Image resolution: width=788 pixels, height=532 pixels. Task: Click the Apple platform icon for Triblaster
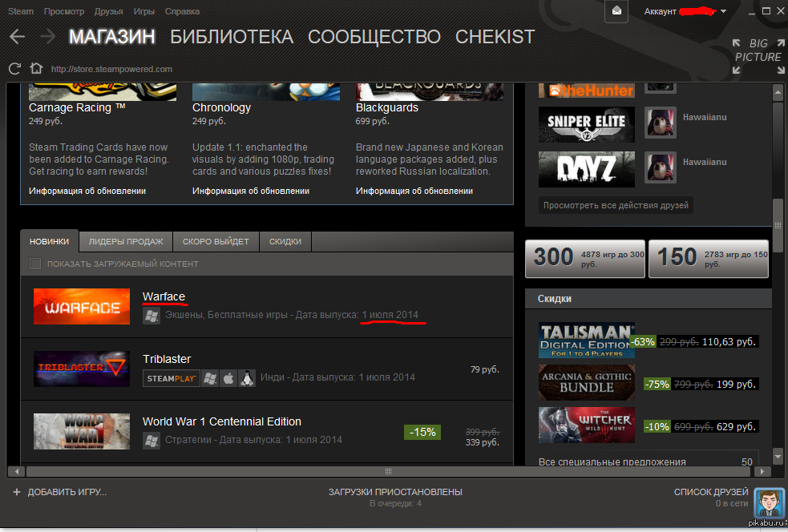[x=228, y=378]
